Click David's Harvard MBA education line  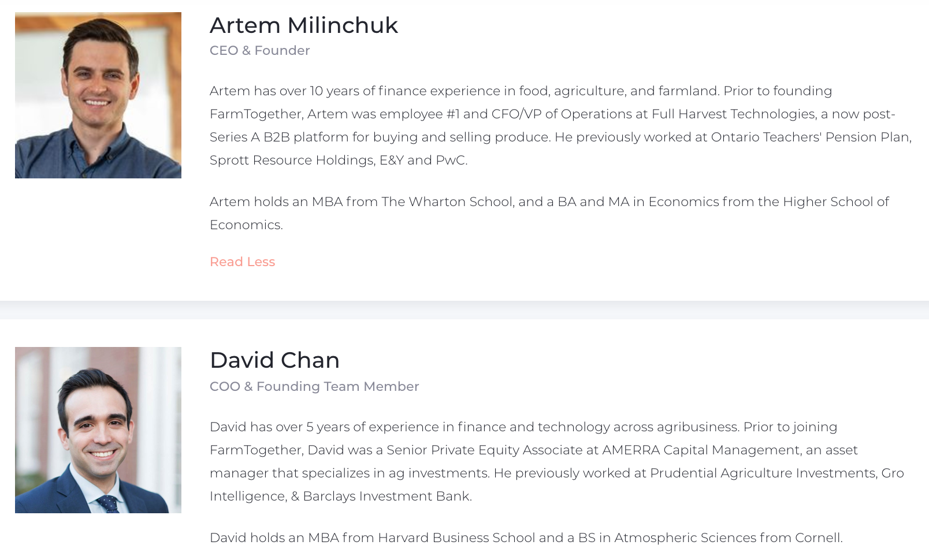[x=526, y=537]
